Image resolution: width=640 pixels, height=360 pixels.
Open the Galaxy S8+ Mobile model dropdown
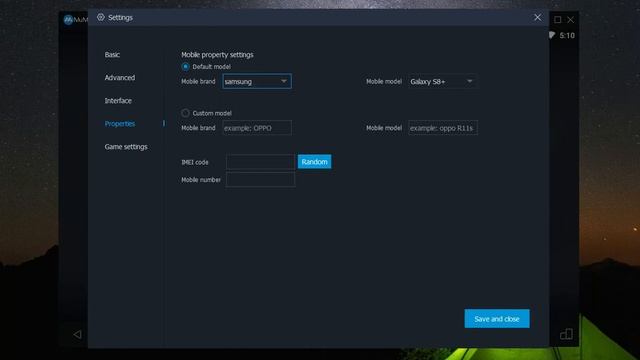443,81
